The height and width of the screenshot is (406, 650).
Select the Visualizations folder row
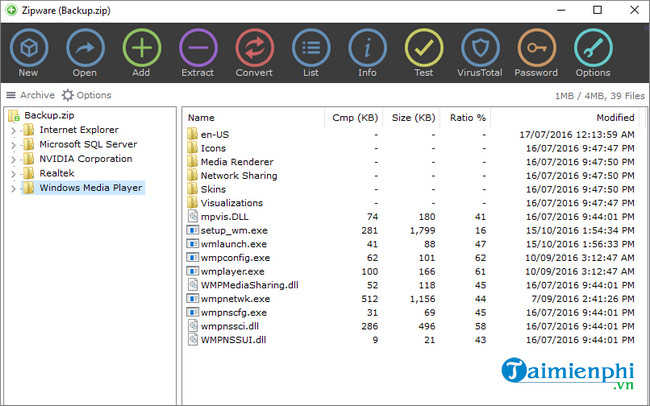pyautogui.click(x=410, y=203)
